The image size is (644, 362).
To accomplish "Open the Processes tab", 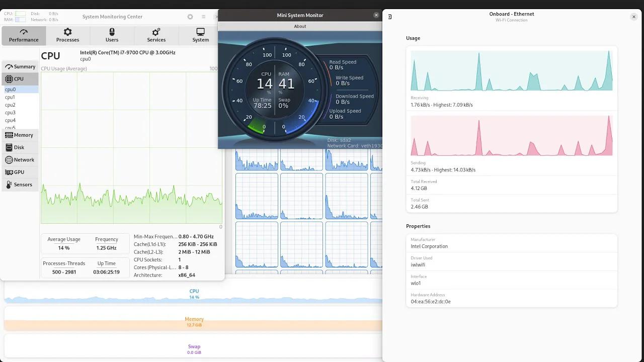I will tap(67, 35).
